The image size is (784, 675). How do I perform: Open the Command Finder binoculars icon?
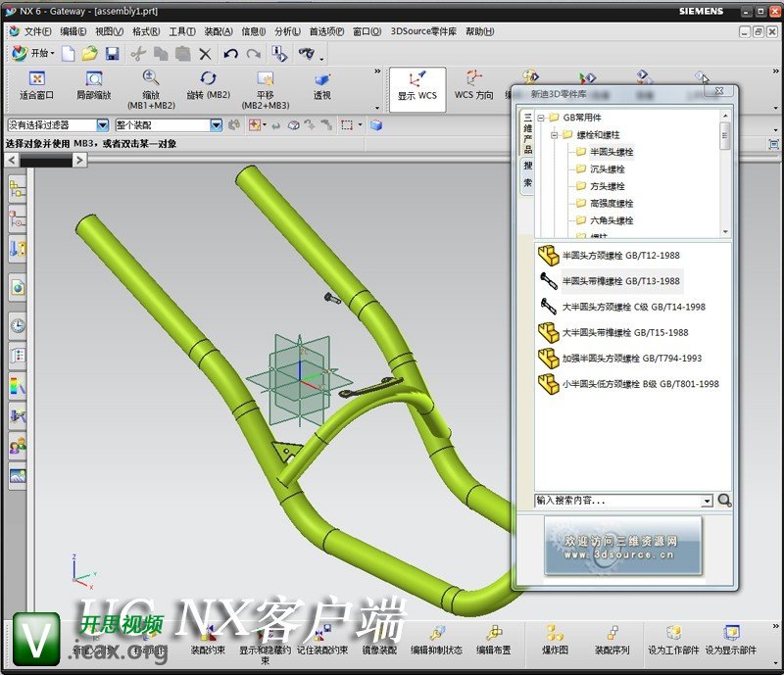pos(306,53)
